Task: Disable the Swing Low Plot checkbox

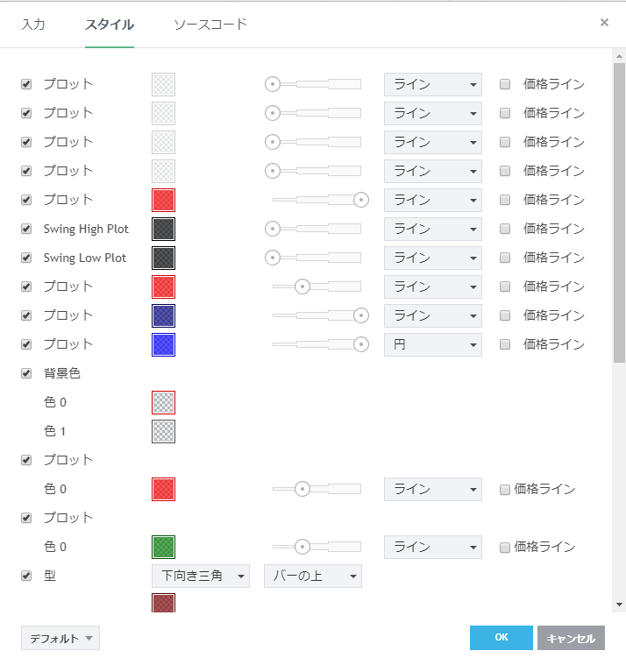Action: pos(26,258)
